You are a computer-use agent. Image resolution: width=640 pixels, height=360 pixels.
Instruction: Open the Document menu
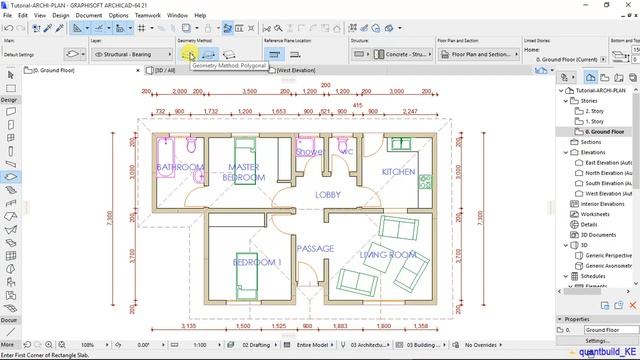(89, 15)
